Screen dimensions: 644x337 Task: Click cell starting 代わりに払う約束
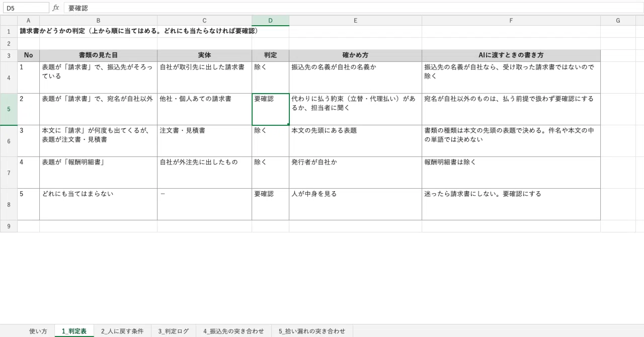pyautogui.click(x=355, y=109)
